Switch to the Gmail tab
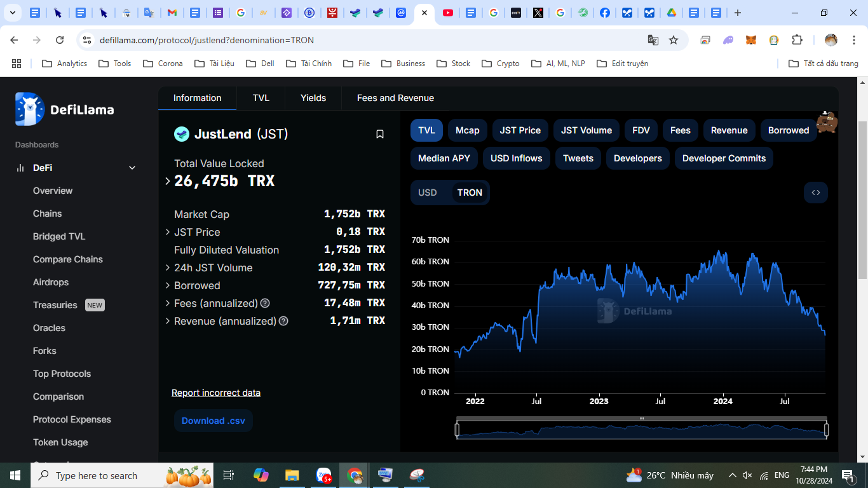Viewport: 868px width, 488px height. pos(172,13)
